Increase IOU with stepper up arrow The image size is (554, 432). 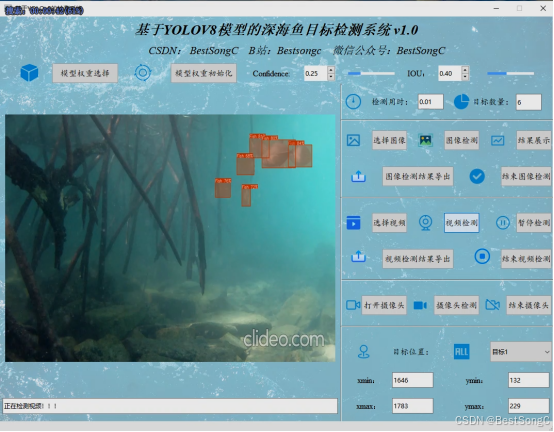(x=465, y=70)
